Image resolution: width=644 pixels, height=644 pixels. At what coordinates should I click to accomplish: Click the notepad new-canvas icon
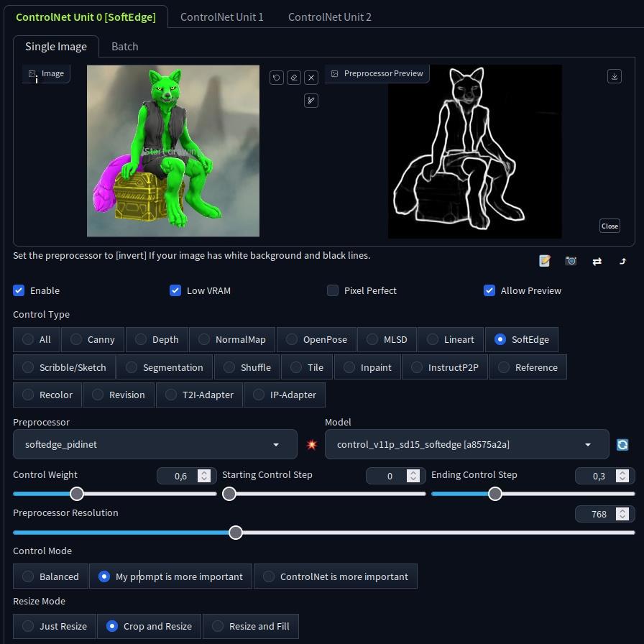pos(545,261)
